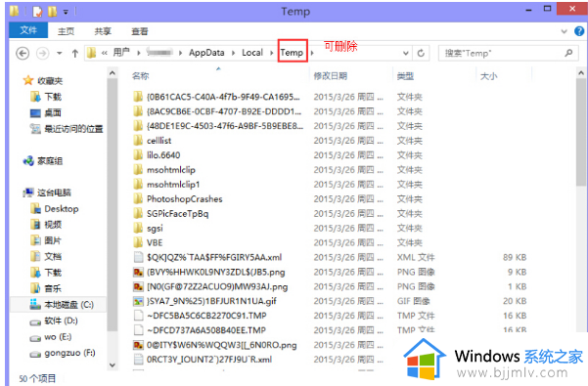The height and width of the screenshot is (386, 588).
Task: Click Local in the address path
Action: (x=252, y=53)
